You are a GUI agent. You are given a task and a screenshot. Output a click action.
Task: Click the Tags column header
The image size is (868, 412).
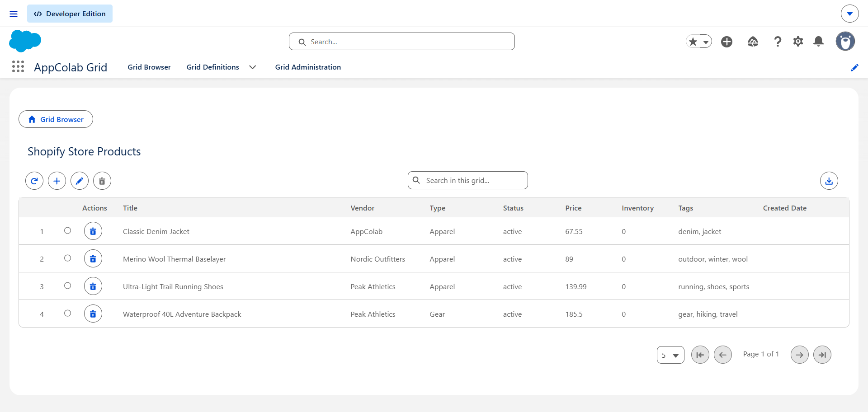click(686, 208)
